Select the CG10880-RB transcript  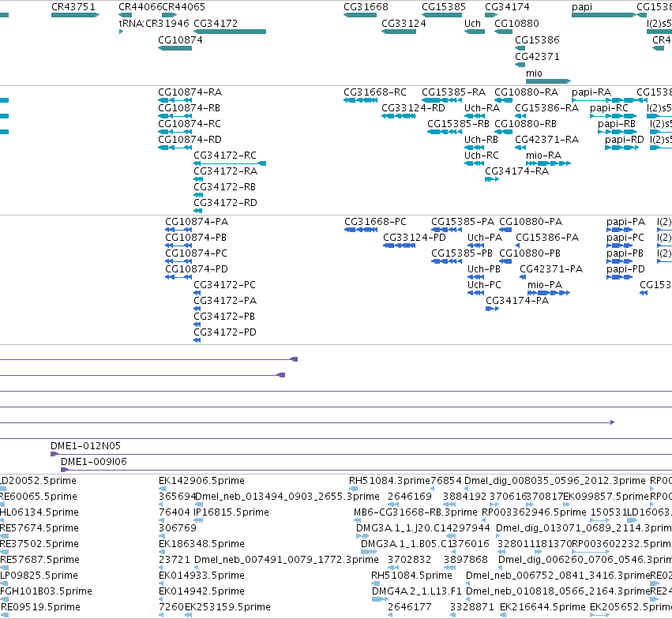(504, 132)
